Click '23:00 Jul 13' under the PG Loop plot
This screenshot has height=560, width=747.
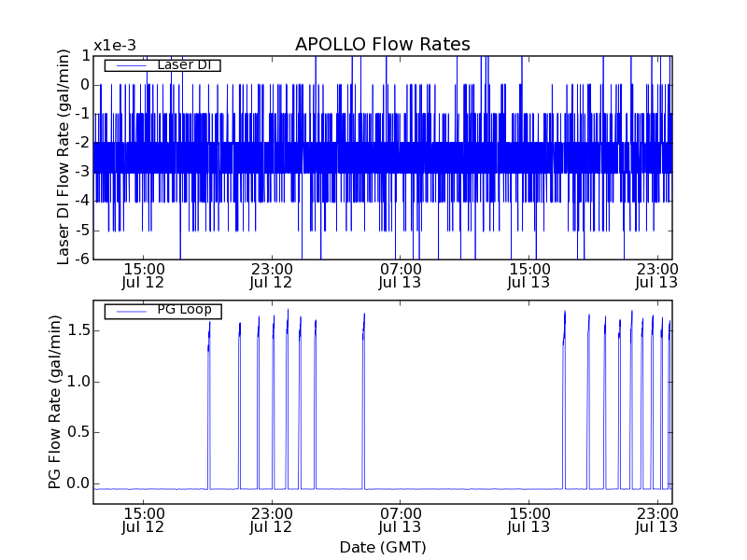pyautogui.click(x=657, y=521)
